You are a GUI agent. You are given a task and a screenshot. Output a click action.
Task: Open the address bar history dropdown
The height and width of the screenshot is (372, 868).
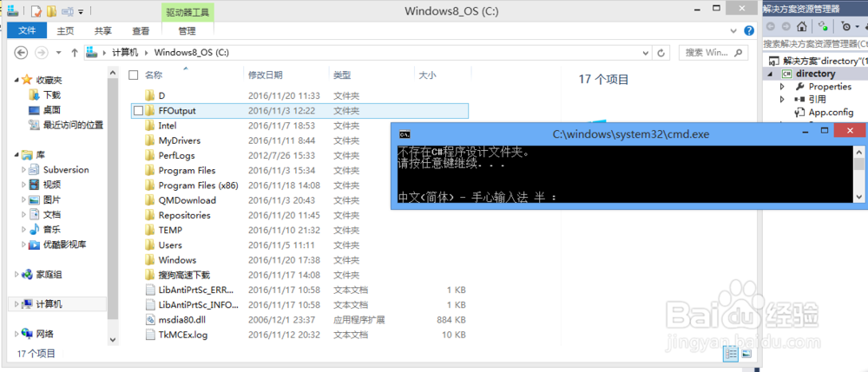(x=646, y=53)
